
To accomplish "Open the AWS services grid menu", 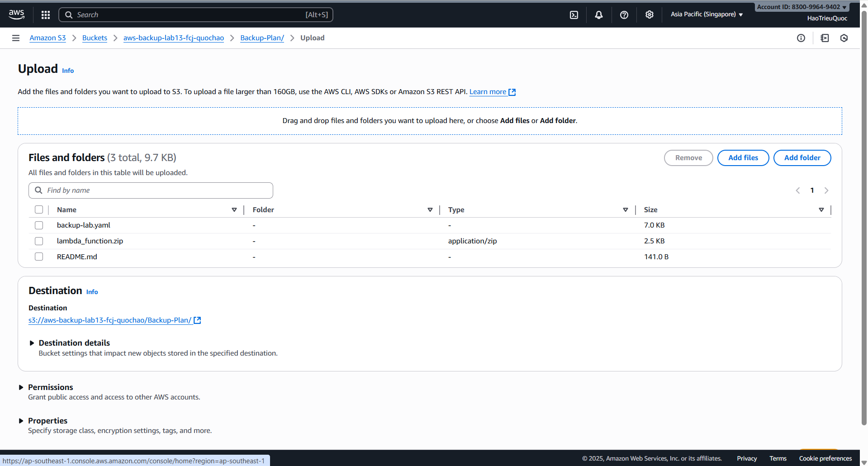I will pyautogui.click(x=46, y=15).
